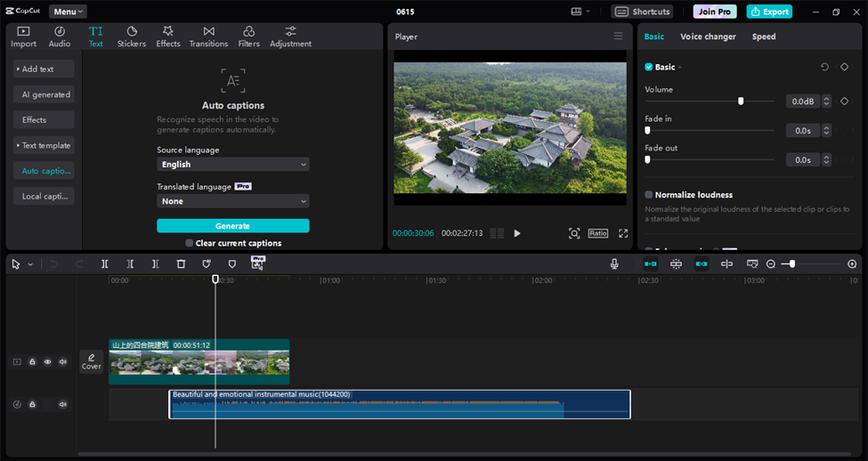Expand Add text category
Viewport: 868px width, 461px height.
click(44, 69)
